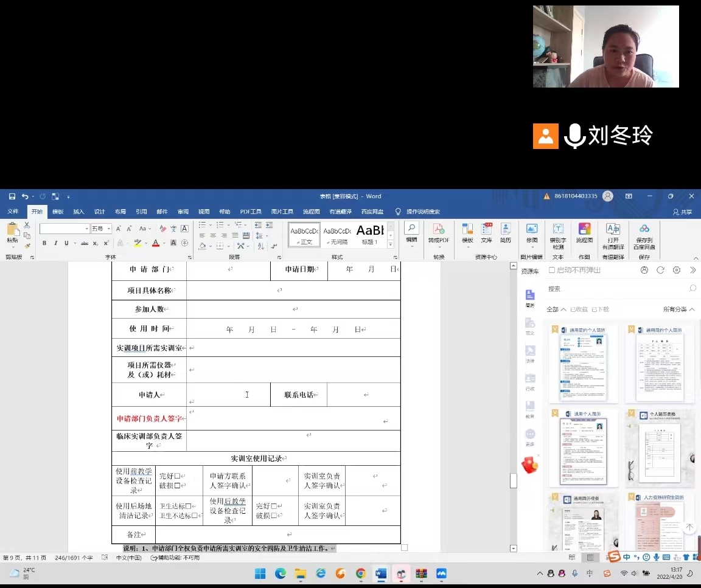Viewport: 701px width, 588px height.
Task: Check the 启动不再弹出 checkbox
Action: coord(552,270)
